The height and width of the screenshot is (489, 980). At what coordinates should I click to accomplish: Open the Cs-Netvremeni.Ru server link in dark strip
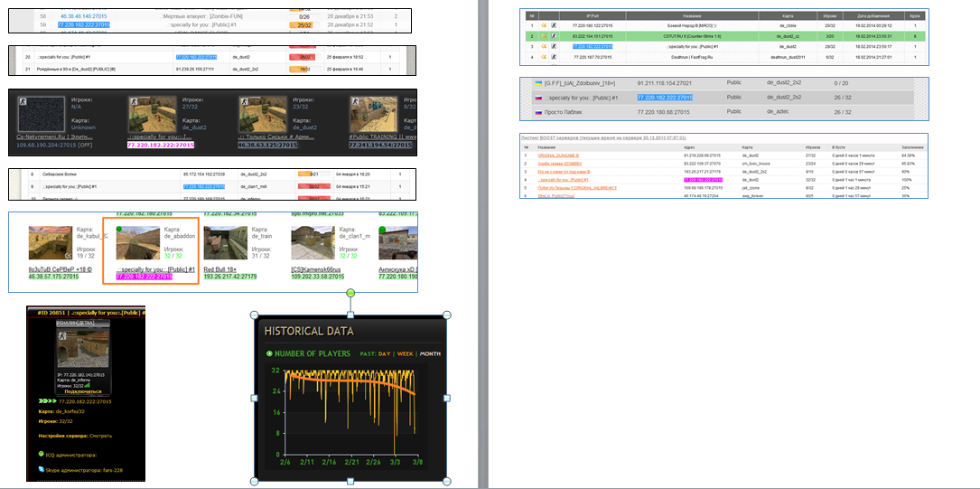tap(55, 137)
